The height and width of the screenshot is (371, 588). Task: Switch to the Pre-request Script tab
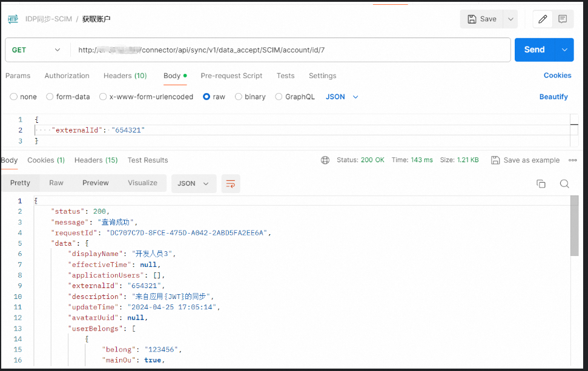[231, 76]
